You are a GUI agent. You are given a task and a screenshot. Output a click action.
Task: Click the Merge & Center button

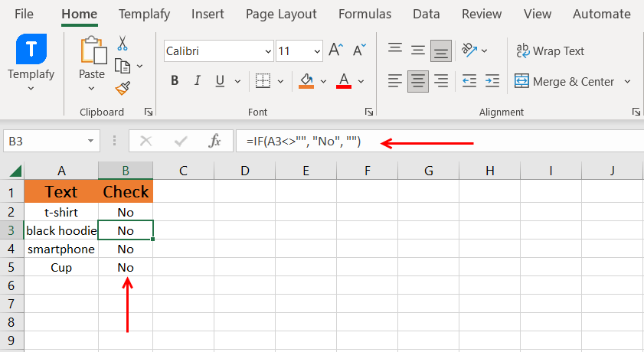click(x=564, y=81)
